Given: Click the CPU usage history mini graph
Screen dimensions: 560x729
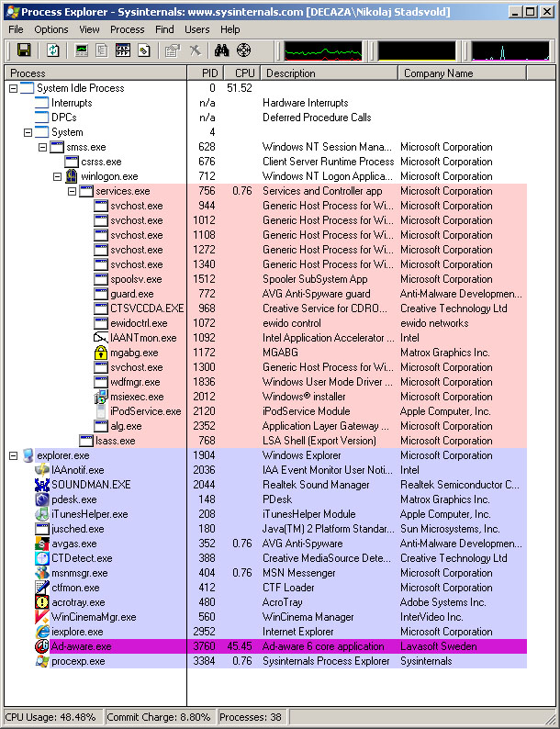Looking at the screenshot, I should coord(323,51).
